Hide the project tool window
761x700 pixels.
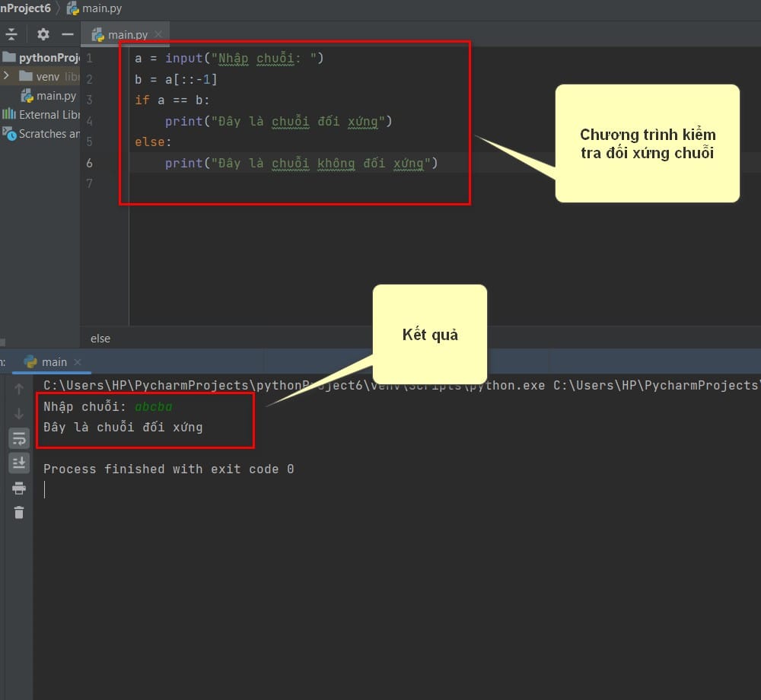pos(68,34)
